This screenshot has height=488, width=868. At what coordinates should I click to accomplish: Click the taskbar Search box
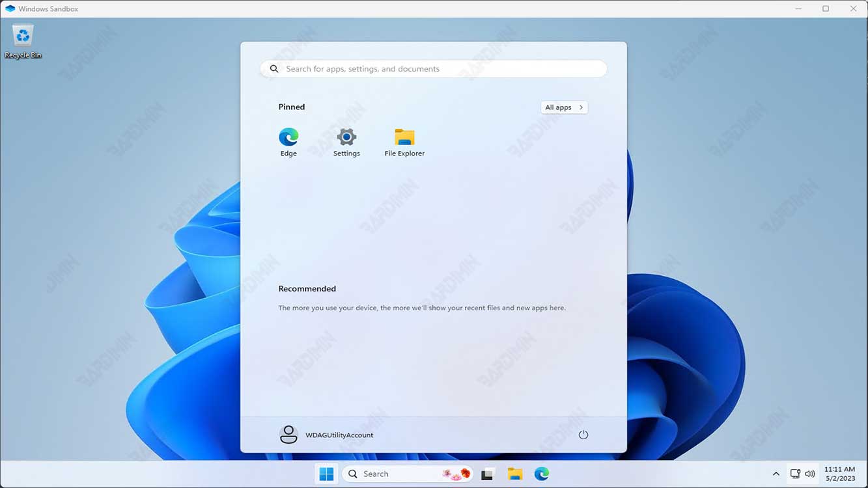[408, 474]
